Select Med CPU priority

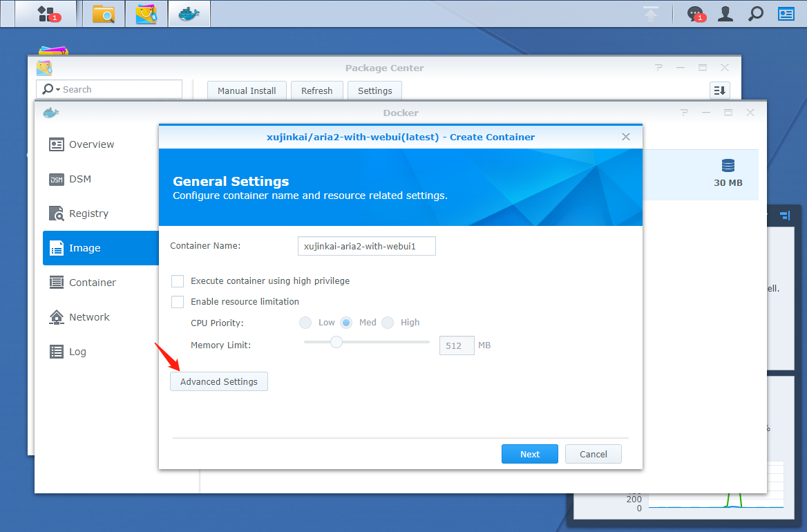346,323
